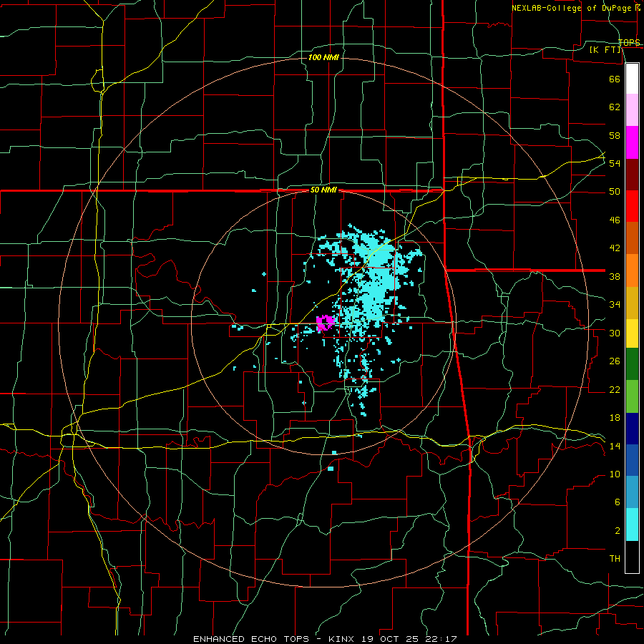644x644 pixels.
Task: Click the legend value 10
Action: (x=615, y=474)
